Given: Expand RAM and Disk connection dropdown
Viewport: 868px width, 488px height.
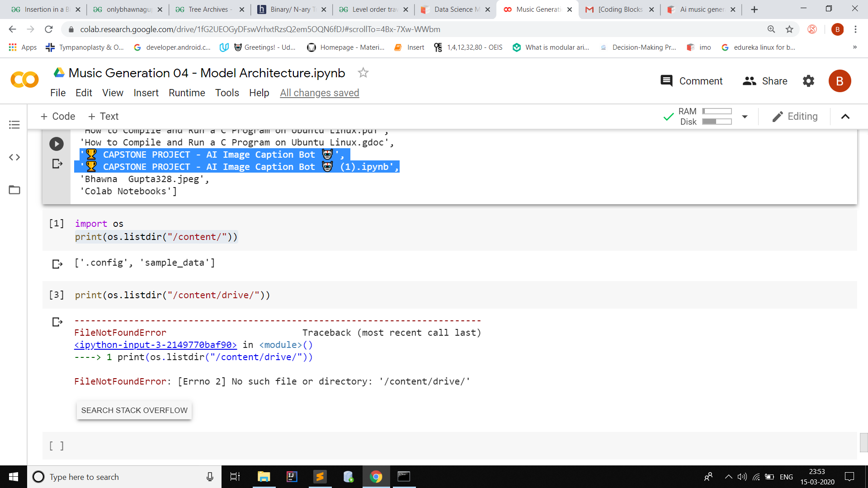Looking at the screenshot, I should coord(745,117).
